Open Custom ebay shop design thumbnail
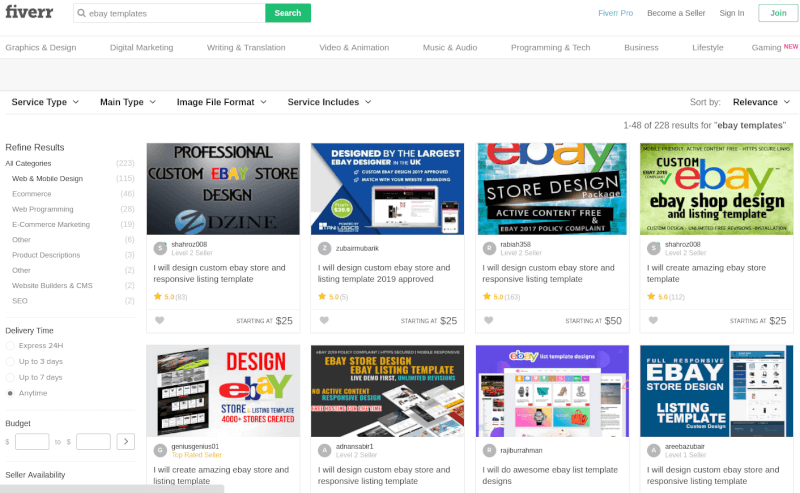This screenshot has width=800, height=493. tap(716, 189)
